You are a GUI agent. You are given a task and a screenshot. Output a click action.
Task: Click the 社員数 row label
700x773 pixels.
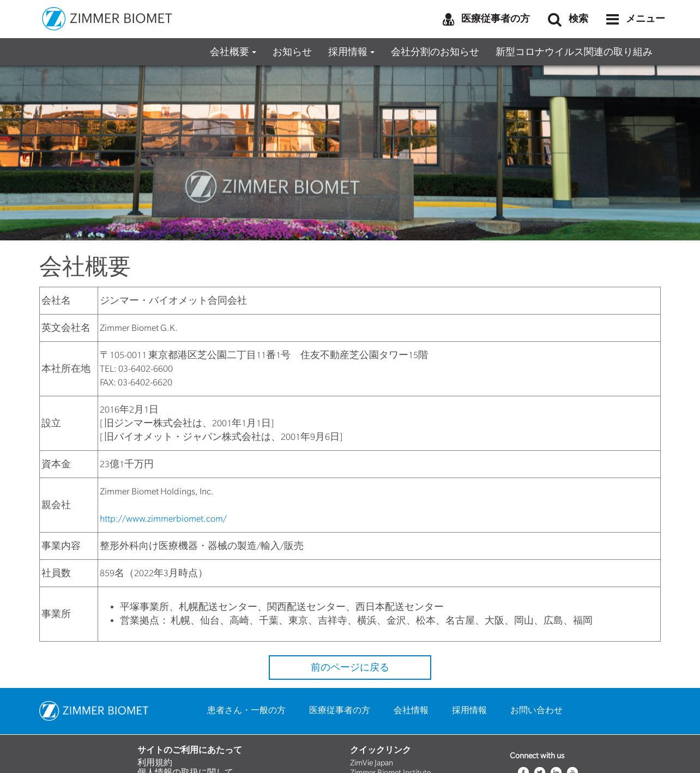tap(56, 573)
